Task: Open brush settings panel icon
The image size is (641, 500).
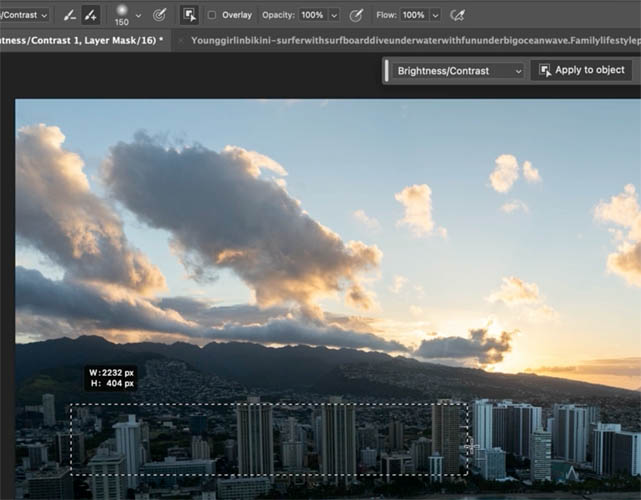Action: pos(160,15)
